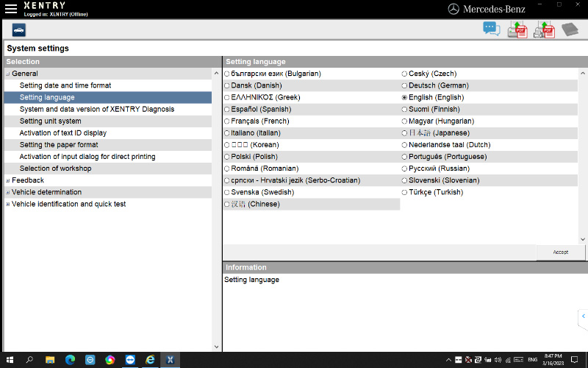
Task: Show hidden system tray icons
Action: pyautogui.click(x=448, y=360)
